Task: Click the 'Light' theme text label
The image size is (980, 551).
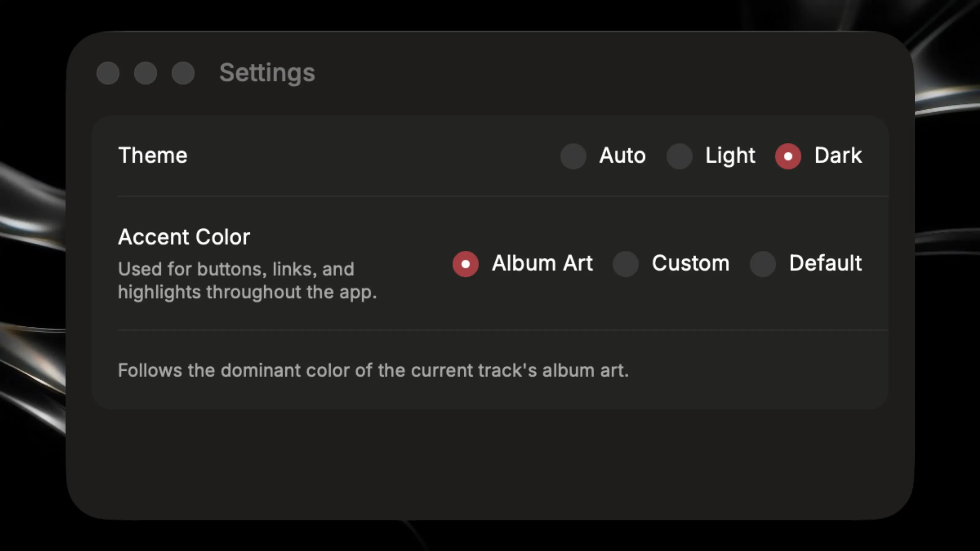Action: pyautogui.click(x=730, y=156)
